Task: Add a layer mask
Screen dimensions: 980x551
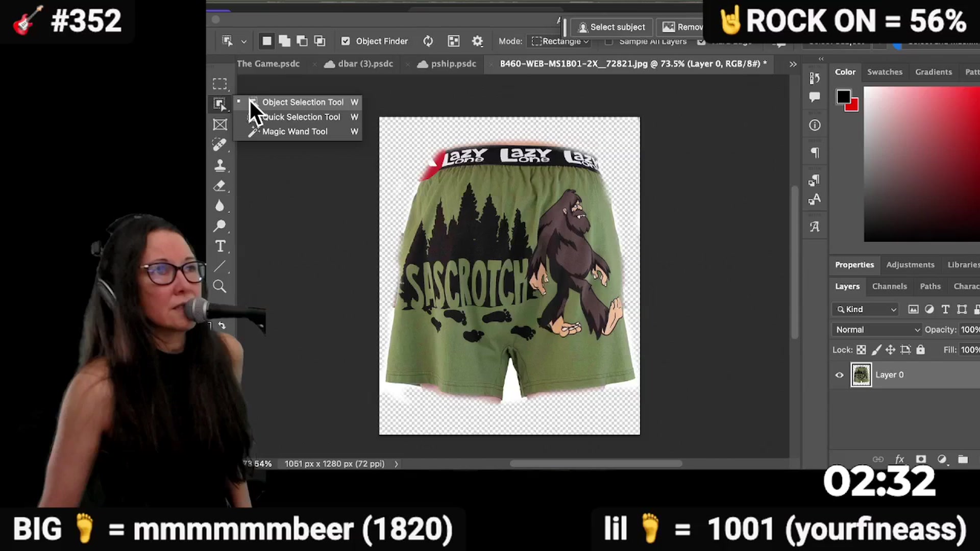Action: point(921,459)
